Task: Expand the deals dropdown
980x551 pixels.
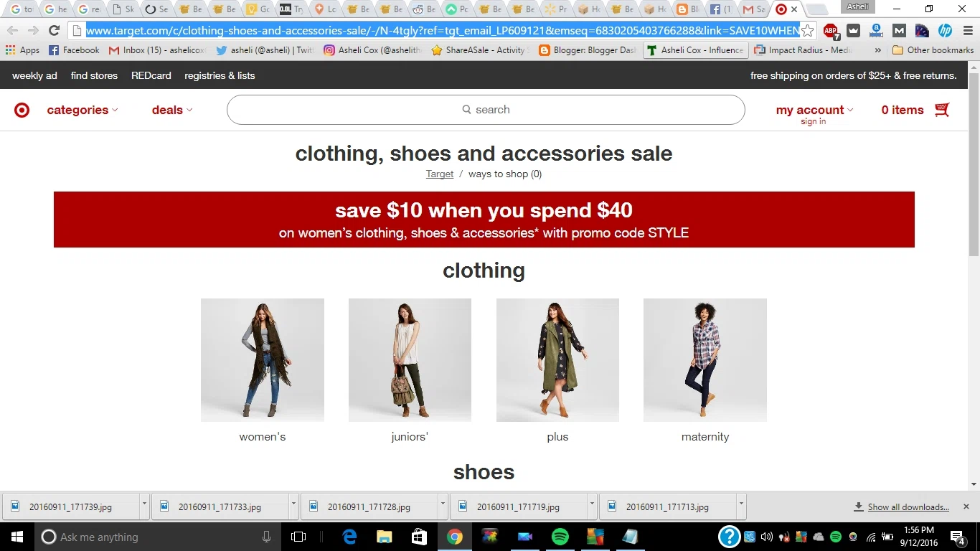Action: click(172, 110)
